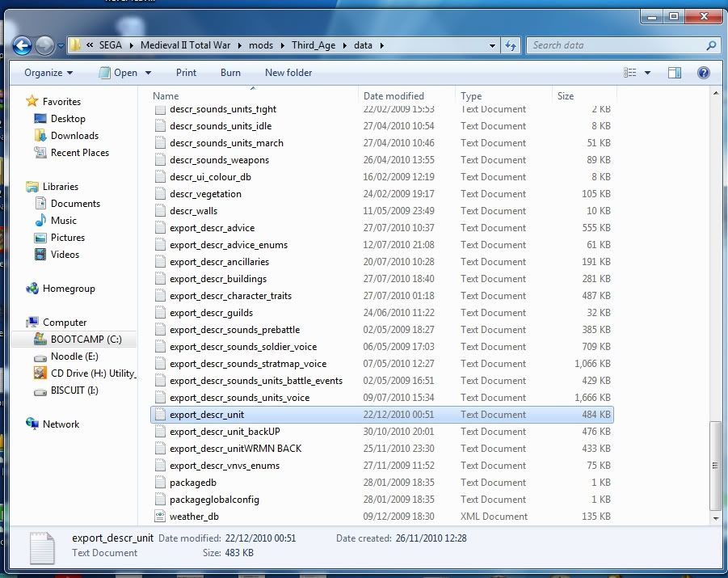Click the New folder button
This screenshot has width=728, height=578.
(x=288, y=73)
